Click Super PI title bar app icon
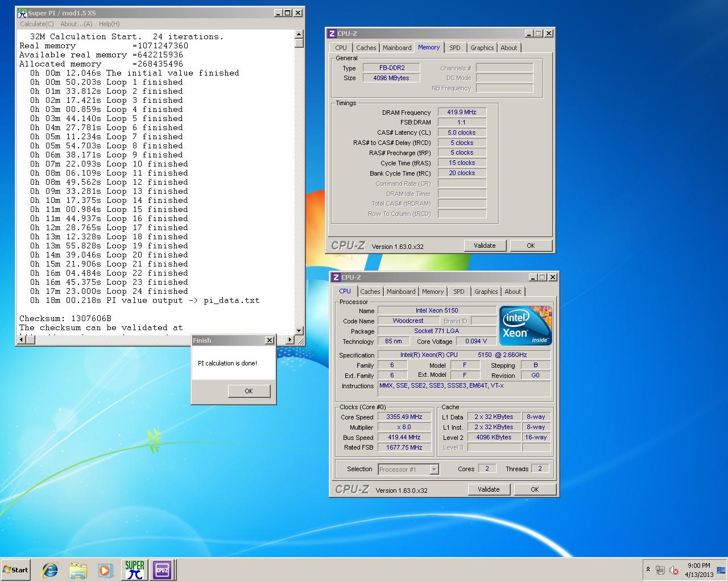Viewport: 728px width, 582px height. [22, 13]
